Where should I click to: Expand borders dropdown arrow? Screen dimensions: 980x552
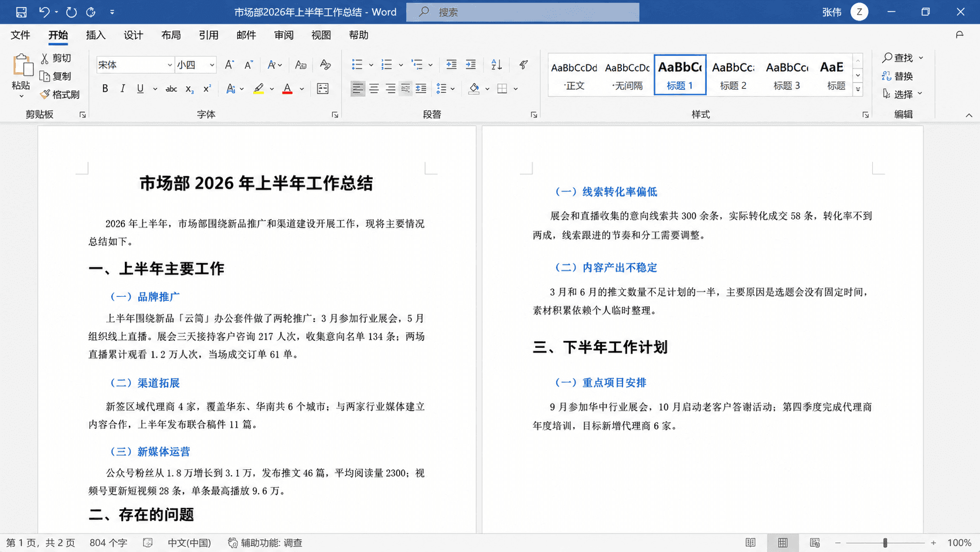516,89
